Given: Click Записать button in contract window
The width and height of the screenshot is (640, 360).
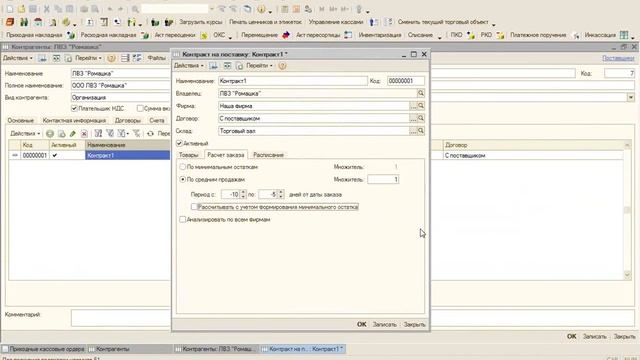Looking at the screenshot, I should (x=384, y=324).
